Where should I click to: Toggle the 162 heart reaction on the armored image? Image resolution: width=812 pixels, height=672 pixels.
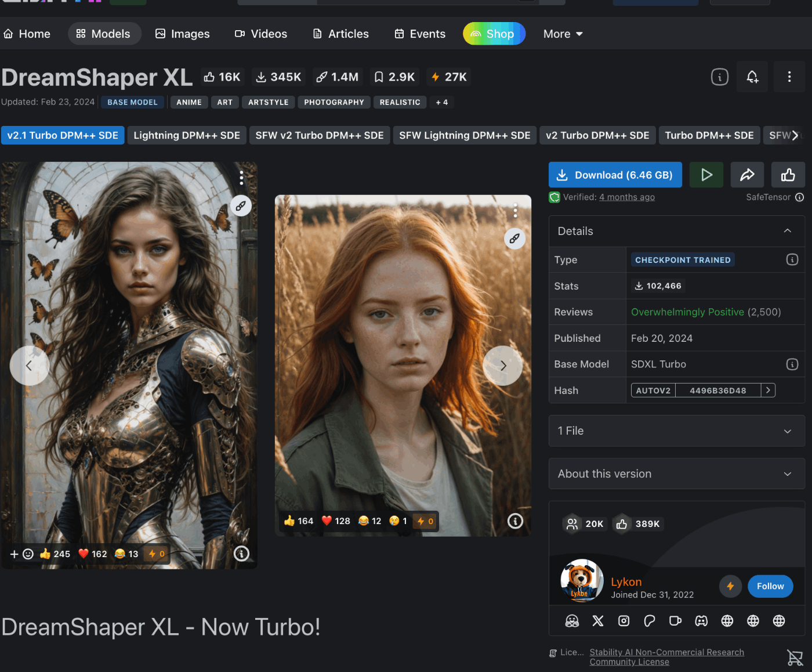point(93,554)
